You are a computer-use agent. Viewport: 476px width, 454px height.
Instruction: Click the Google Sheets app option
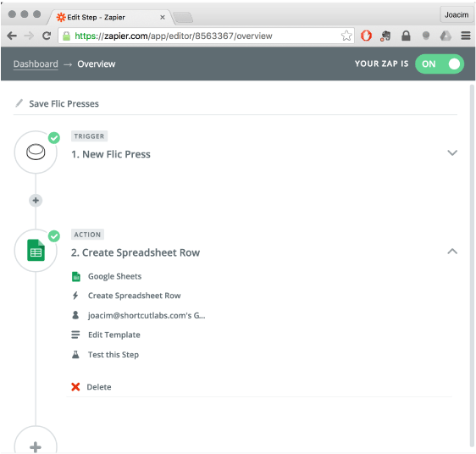(x=114, y=276)
